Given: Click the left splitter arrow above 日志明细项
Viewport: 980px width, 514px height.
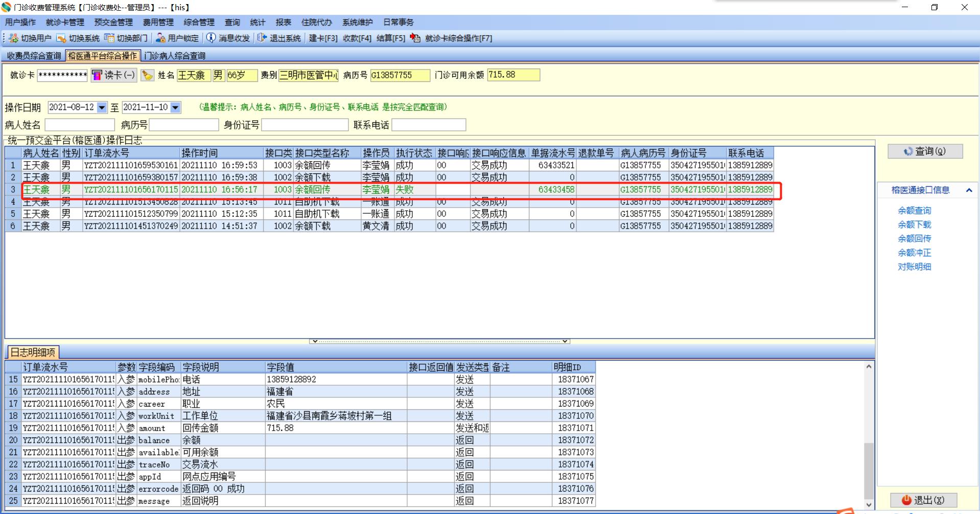Looking at the screenshot, I should pos(315,341).
